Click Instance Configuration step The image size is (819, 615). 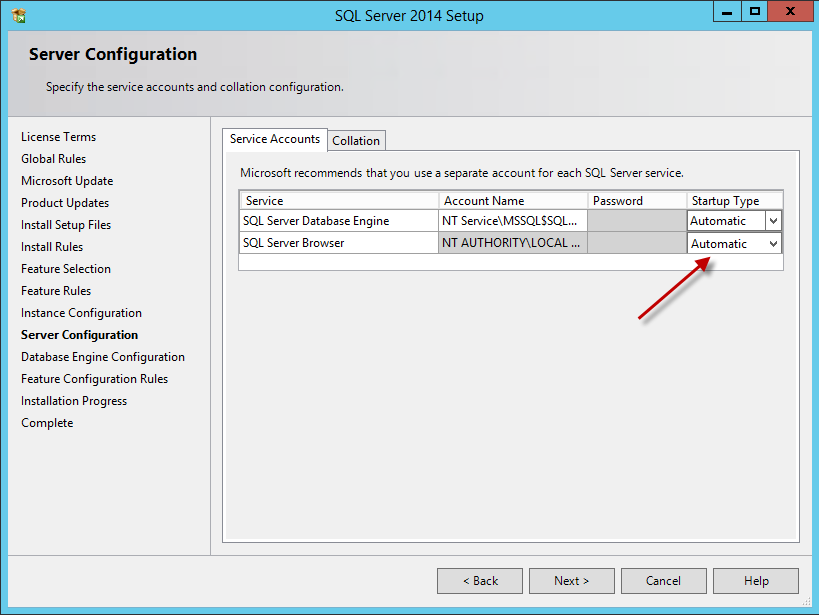[81, 313]
